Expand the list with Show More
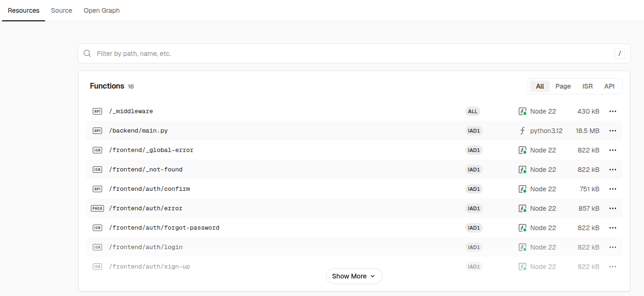The width and height of the screenshot is (644, 296). [x=354, y=276]
